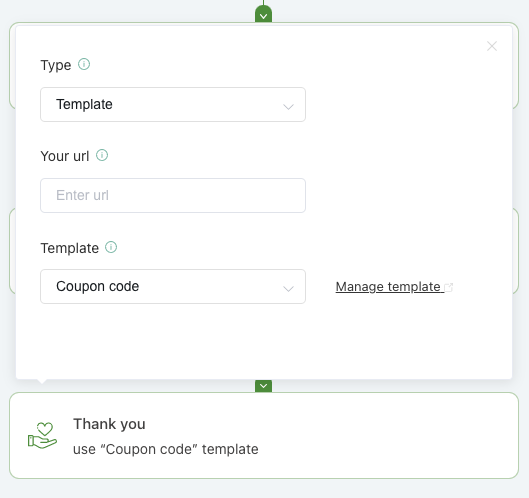
Task: Click the heart-in-hand Thank you icon
Action: tap(43, 436)
